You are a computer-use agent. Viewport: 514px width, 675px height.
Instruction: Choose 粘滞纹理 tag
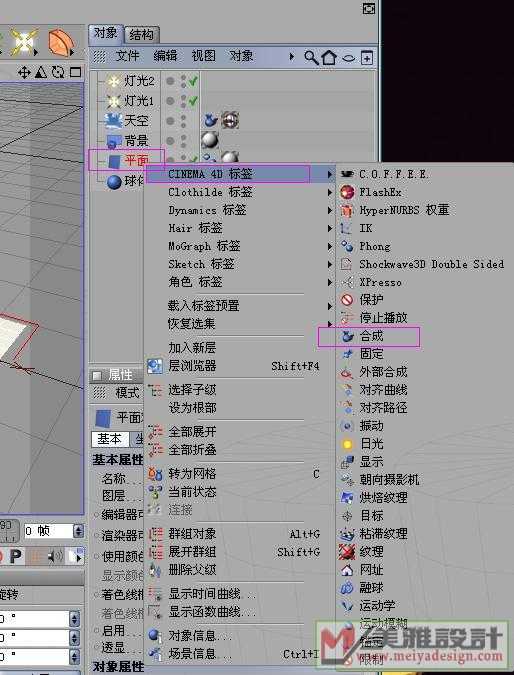point(374,534)
